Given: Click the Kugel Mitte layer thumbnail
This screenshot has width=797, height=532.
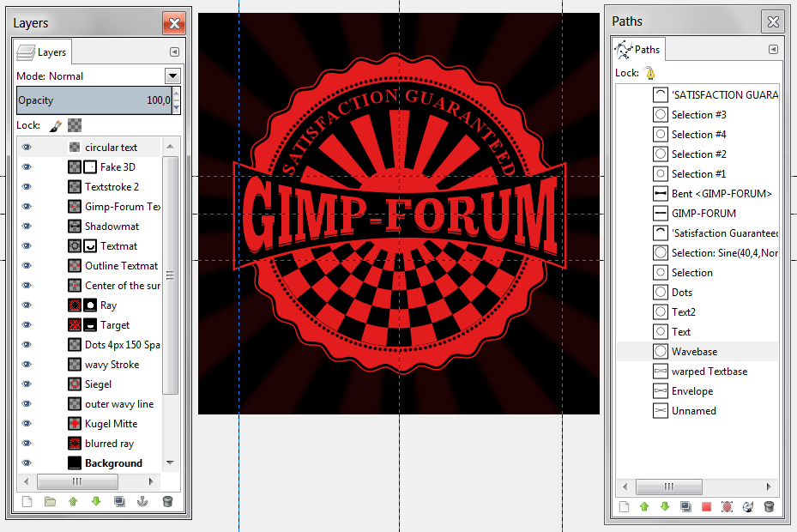Looking at the screenshot, I should pyautogui.click(x=75, y=424).
